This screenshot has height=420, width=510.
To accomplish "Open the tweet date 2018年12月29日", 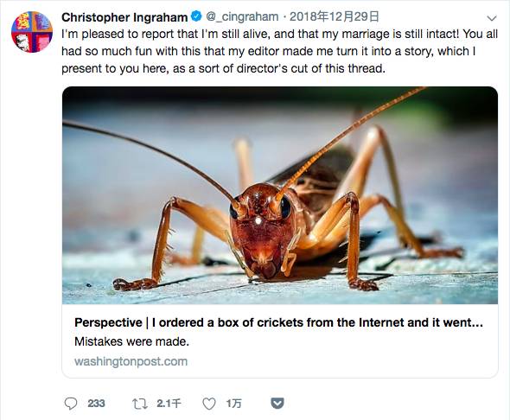I will (335, 16).
